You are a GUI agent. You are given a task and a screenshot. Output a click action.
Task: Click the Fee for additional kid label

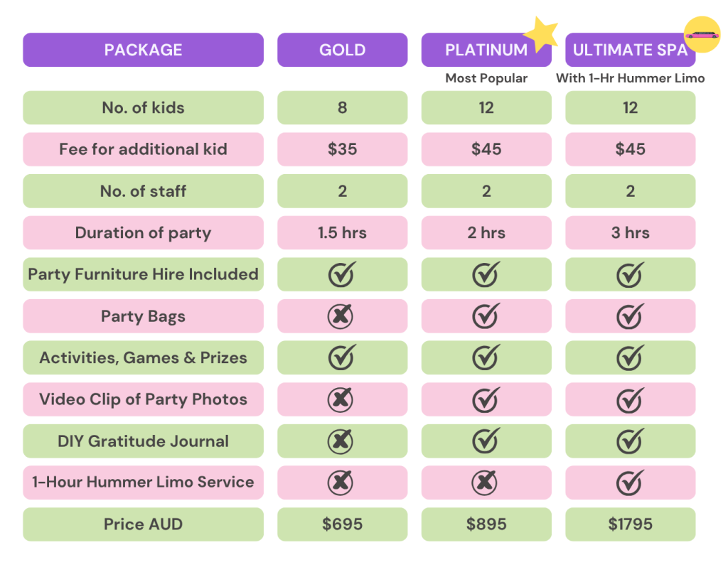point(143,149)
